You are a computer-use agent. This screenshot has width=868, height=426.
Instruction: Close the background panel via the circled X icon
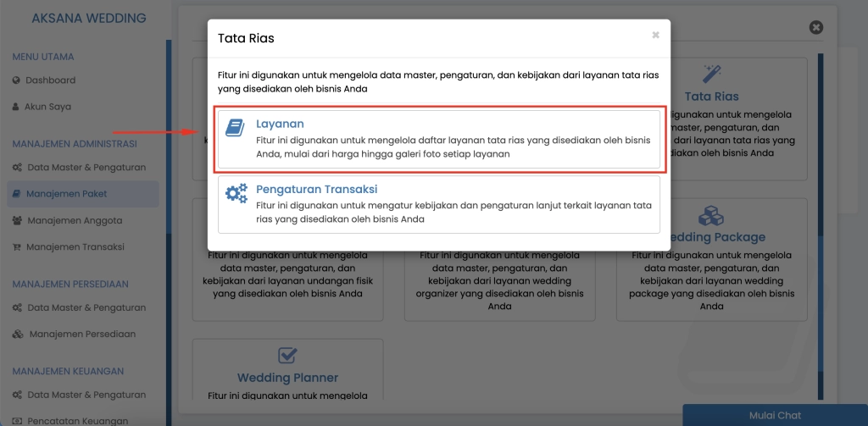pyautogui.click(x=816, y=28)
